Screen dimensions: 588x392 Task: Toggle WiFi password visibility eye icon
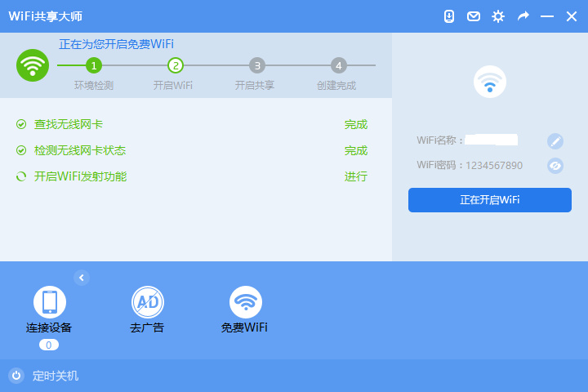tap(555, 166)
